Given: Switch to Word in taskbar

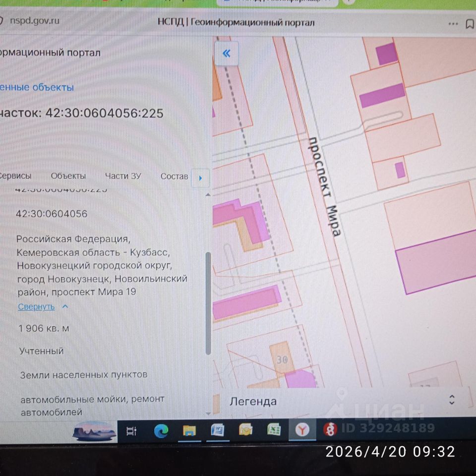Looking at the screenshot, I should point(217,430).
